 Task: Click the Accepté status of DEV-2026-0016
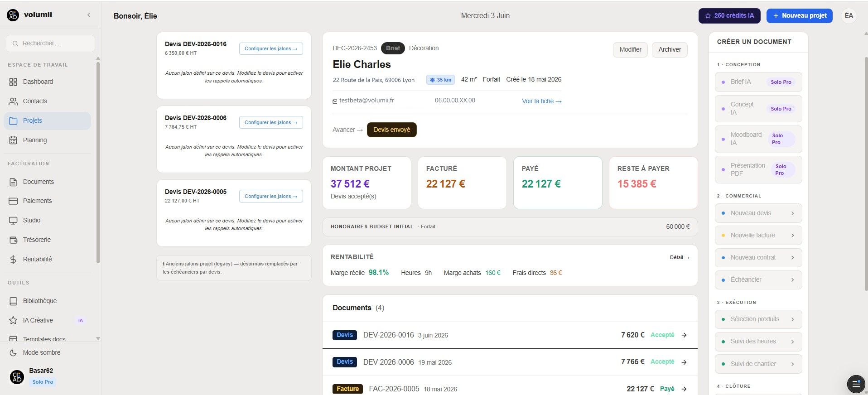(662, 335)
